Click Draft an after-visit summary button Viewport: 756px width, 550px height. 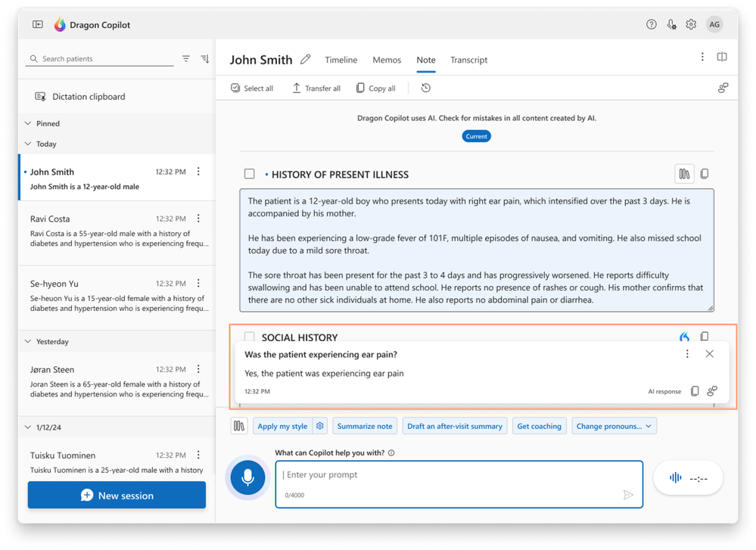455,426
